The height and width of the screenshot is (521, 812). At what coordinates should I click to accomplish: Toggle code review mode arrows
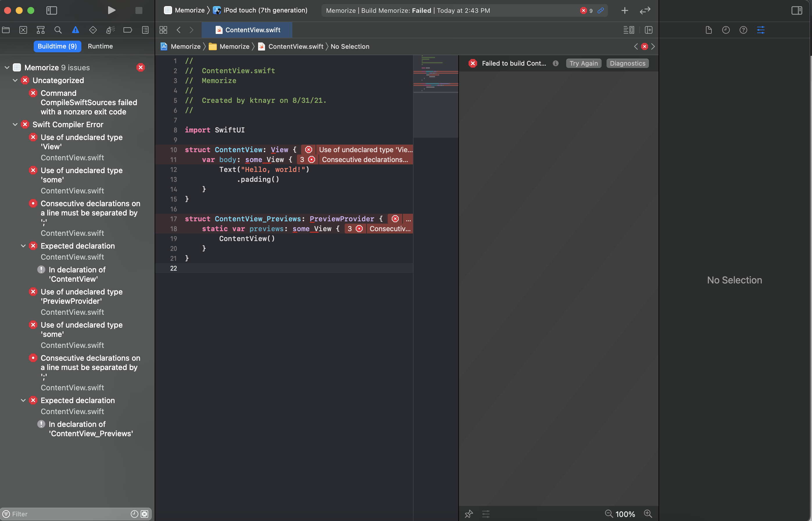tap(645, 10)
